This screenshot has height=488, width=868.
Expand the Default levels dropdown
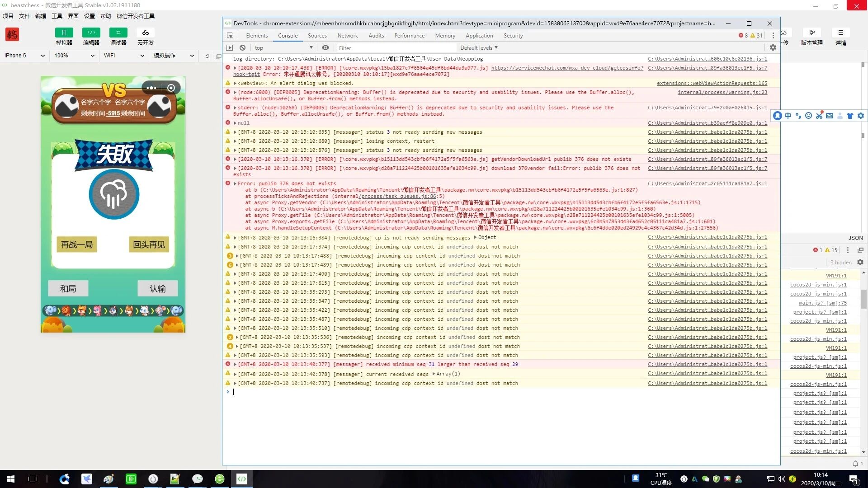(x=479, y=48)
